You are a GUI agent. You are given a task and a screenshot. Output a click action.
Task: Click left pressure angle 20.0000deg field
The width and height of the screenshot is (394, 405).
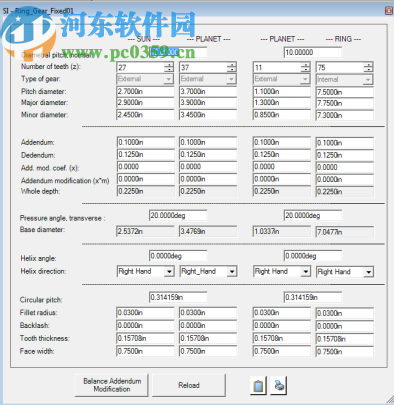pyautogui.click(x=178, y=215)
